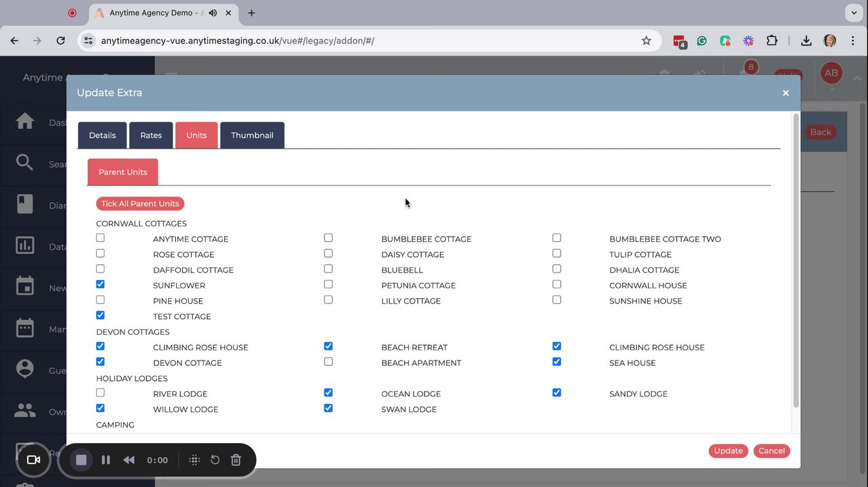Click the guest person icon in sidebar
This screenshot has height=487, width=868.
(25, 369)
